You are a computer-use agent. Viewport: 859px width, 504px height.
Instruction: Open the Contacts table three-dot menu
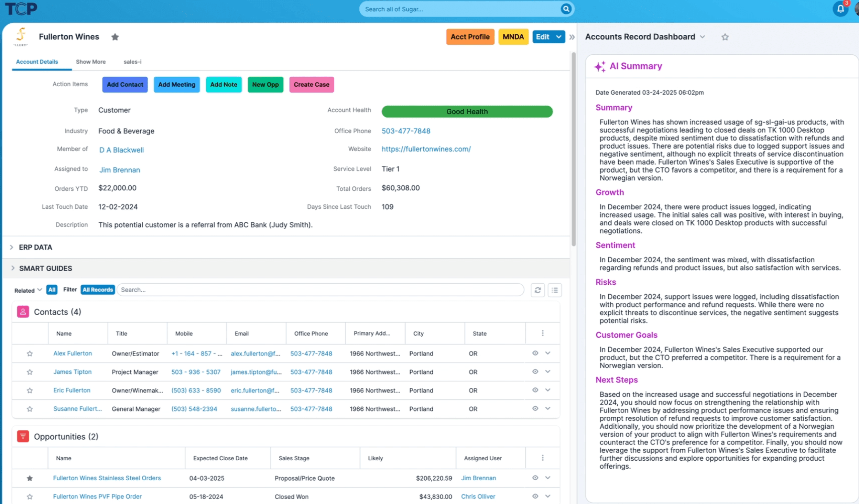tap(543, 333)
